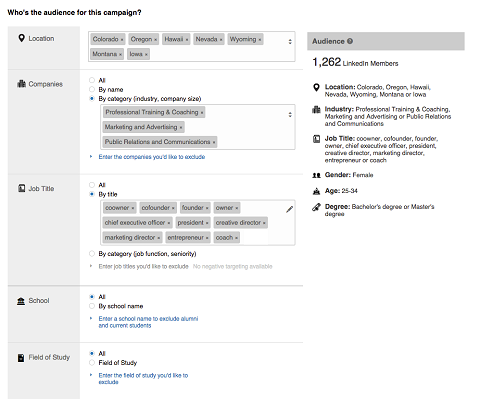Remove Marketing and Advertising industry tag
Viewport: 480px width, 399px height.
click(181, 127)
